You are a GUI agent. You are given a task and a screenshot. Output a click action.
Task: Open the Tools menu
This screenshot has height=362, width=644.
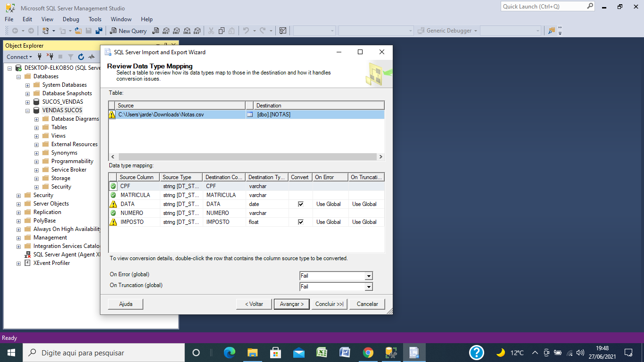click(95, 19)
